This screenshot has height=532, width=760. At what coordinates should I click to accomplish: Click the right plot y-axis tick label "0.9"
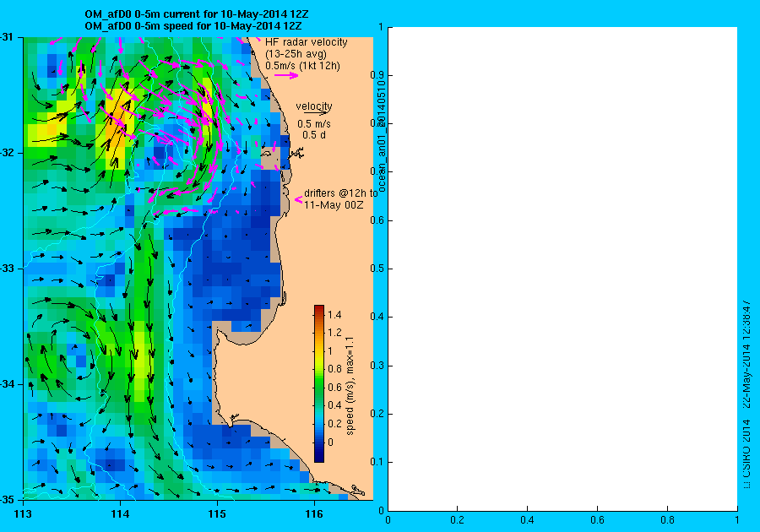(x=377, y=75)
